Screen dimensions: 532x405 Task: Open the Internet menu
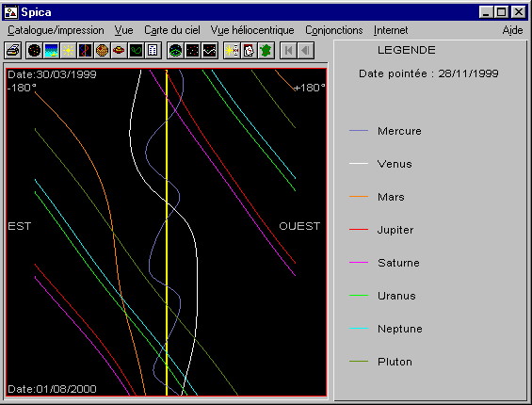(x=391, y=30)
